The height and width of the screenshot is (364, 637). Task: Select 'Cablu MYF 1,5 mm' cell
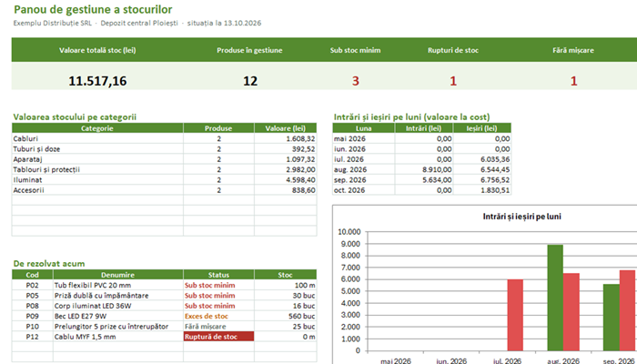pos(117,337)
